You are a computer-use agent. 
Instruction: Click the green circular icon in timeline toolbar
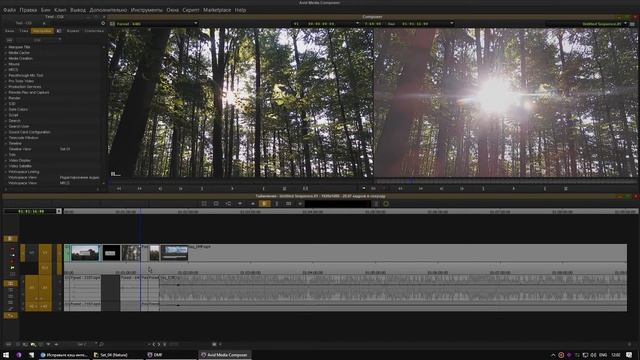[x=386, y=204]
